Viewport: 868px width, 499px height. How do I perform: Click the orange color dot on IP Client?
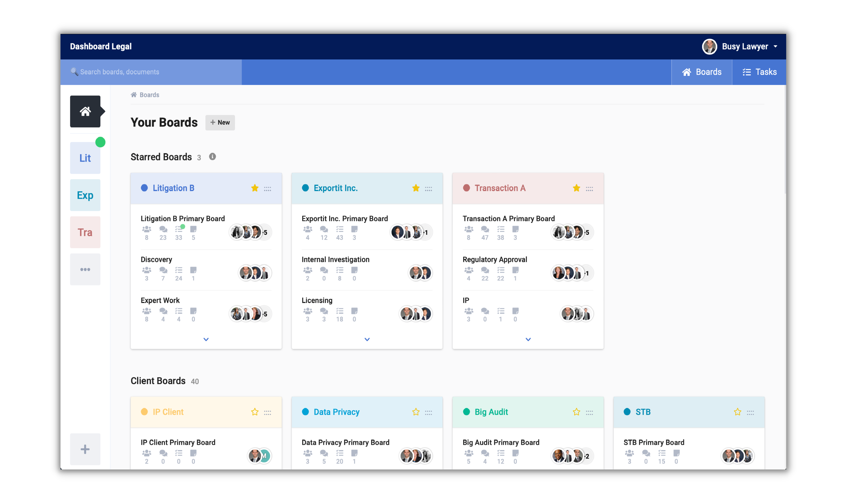pyautogui.click(x=144, y=412)
